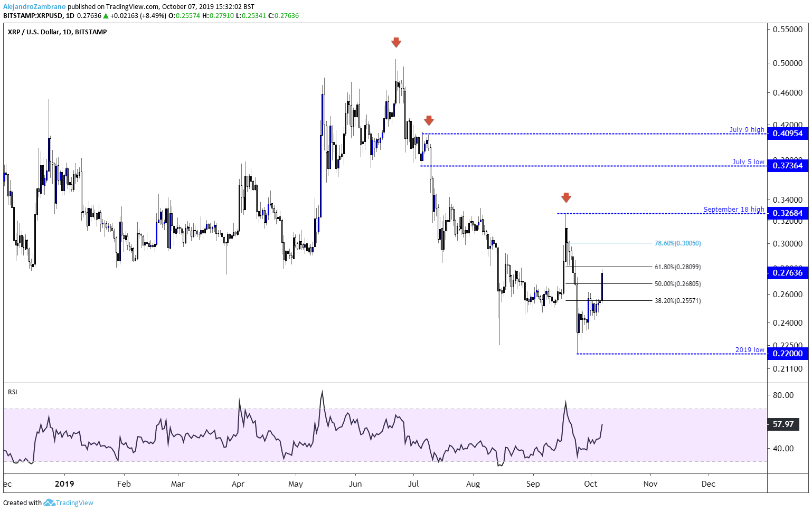Click the July 5 low annotation text
Viewport: 812px width, 512px height.
(748, 162)
